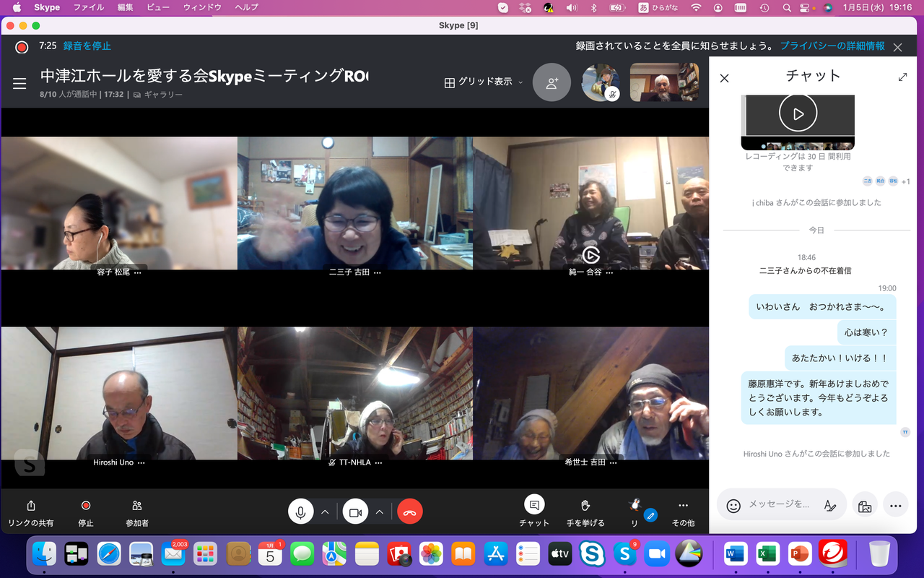
Task: Open PowerPoint from the Dock
Action: point(799,554)
